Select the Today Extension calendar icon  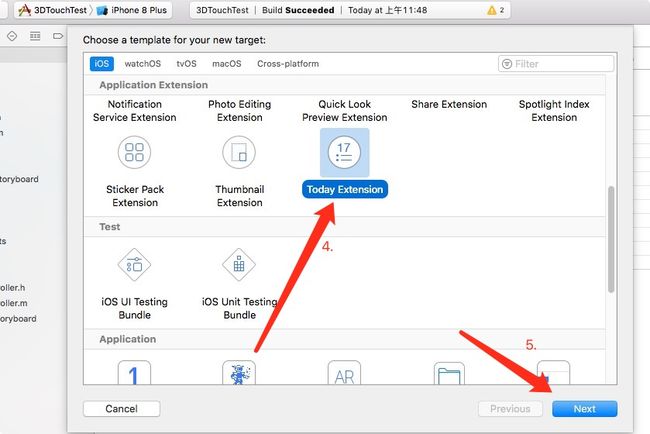(344, 152)
